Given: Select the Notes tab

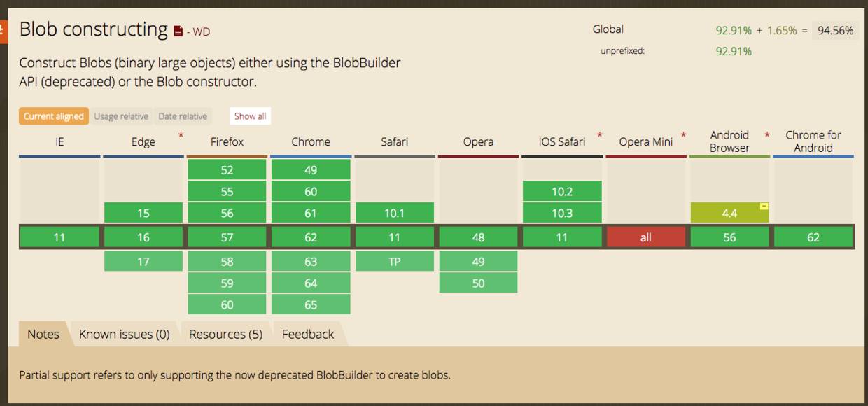Looking at the screenshot, I should pos(43,334).
